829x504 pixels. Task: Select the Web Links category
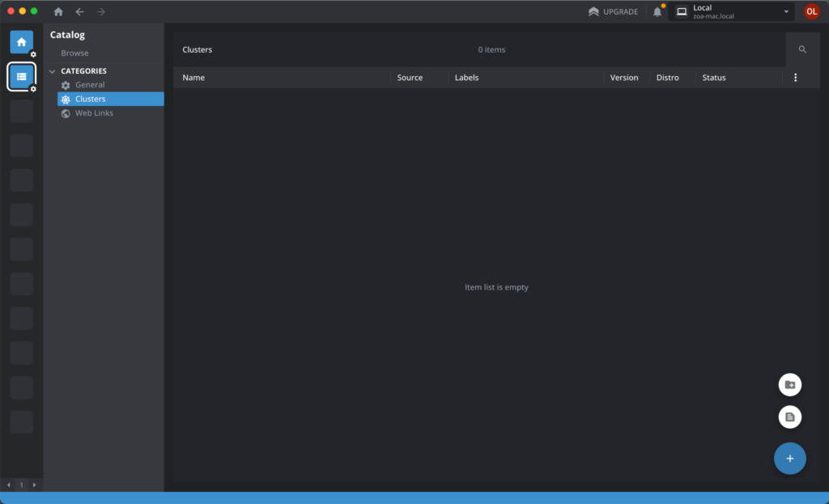click(x=92, y=112)
